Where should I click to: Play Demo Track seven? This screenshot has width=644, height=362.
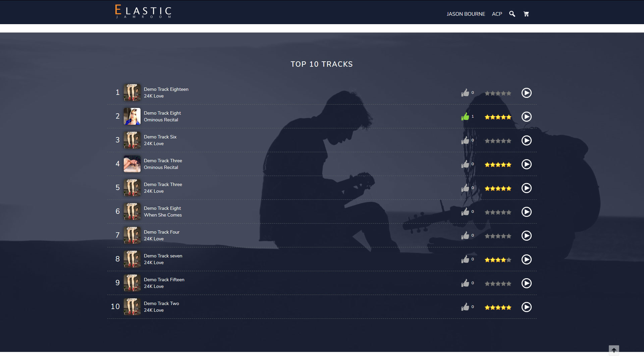(x=526, y=259)
